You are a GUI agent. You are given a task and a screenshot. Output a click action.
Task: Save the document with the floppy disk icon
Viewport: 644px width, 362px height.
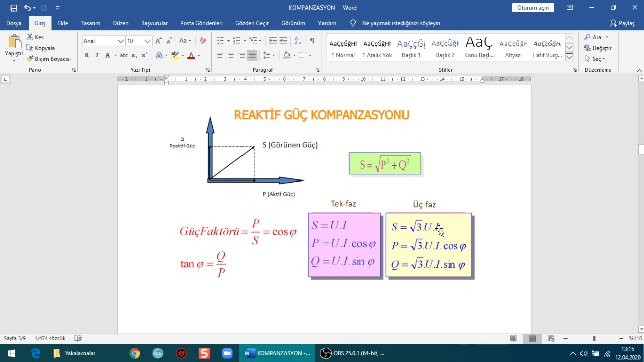14,8
